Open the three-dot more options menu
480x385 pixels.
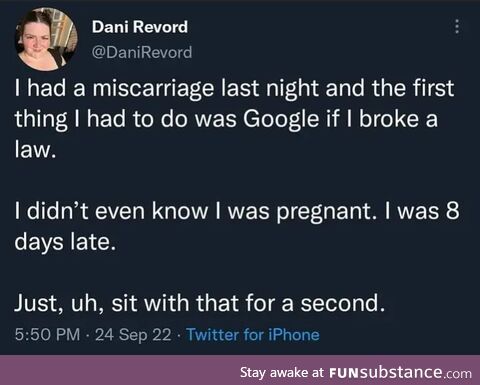pos(457,27)
